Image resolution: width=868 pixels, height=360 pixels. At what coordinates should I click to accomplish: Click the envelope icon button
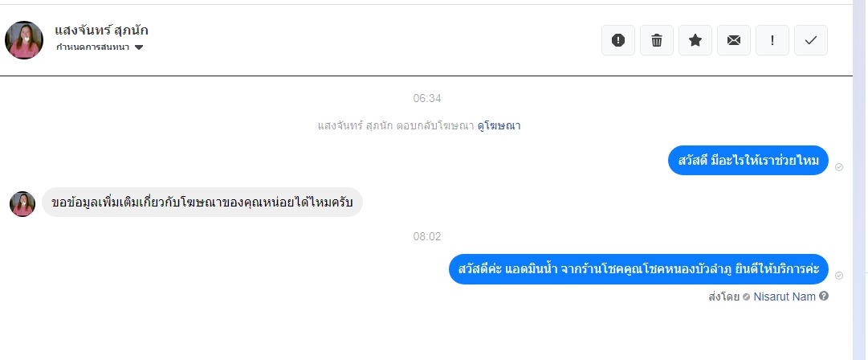click(x=734, y=40)
